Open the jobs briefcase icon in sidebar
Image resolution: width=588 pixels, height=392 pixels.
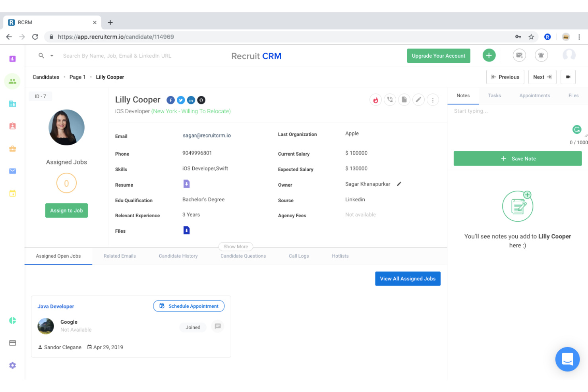[x=12, y=149]
